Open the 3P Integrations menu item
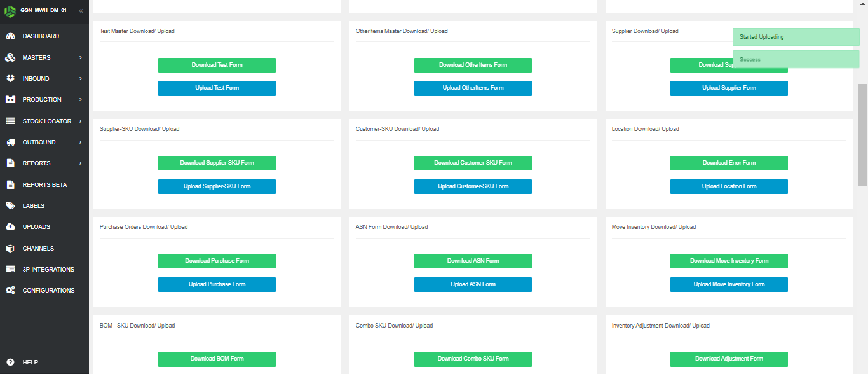The width and height of the screenshot is (868, 374). click(x=48, y=270)
